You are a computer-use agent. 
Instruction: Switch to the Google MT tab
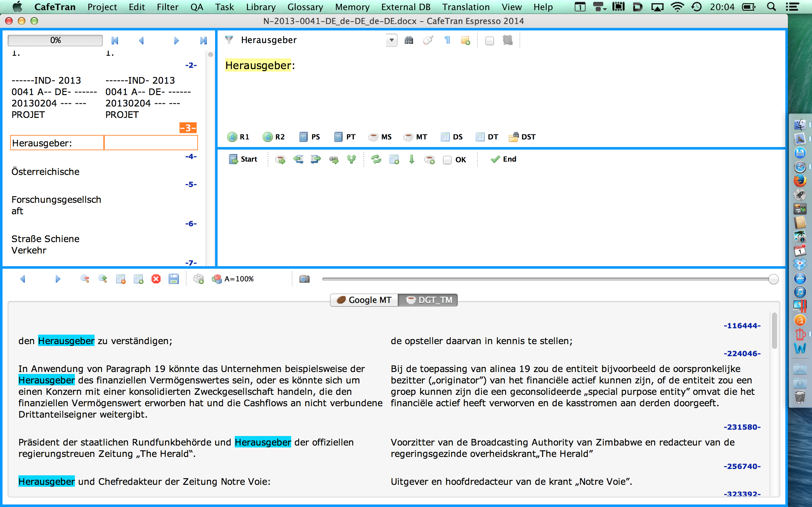(x=364, y=300)
